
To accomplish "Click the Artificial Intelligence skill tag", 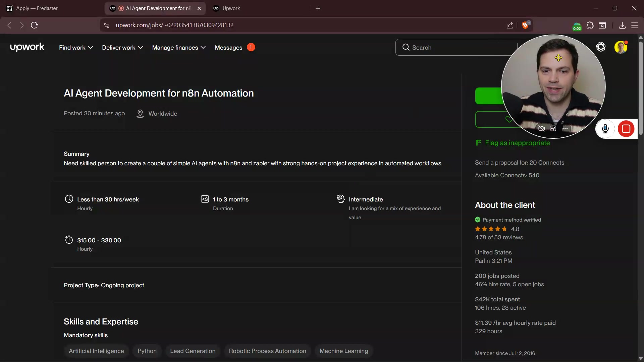I will [x=96, y=351].
